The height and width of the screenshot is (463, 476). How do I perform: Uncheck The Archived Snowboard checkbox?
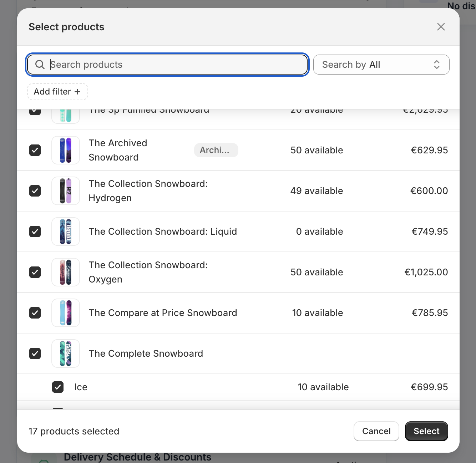pos(35,150)
